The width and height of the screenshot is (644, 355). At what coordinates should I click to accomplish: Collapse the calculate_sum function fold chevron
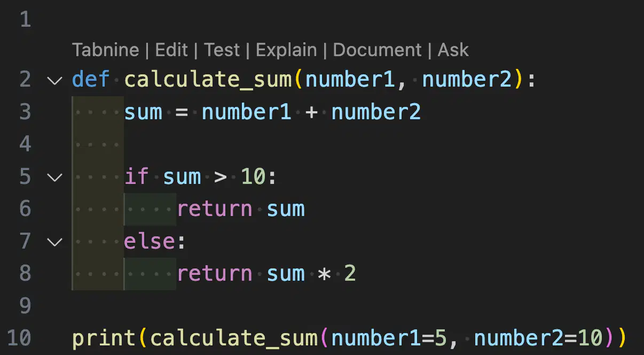[54, 81]
